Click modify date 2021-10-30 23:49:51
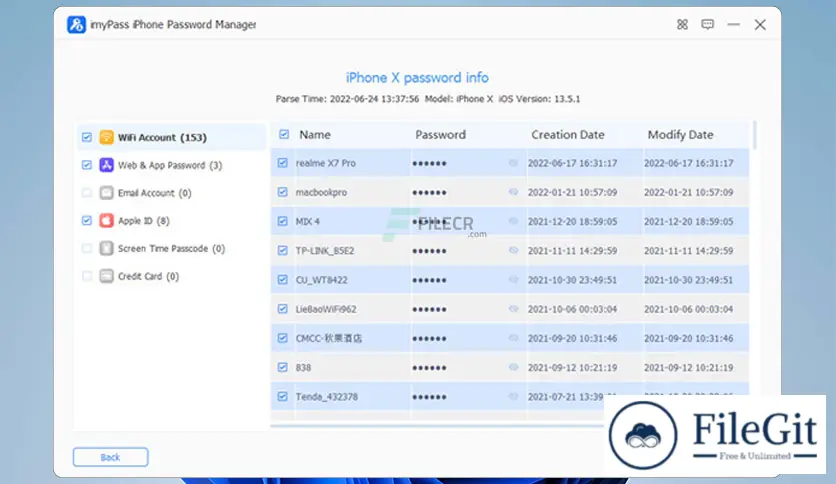The width and height of the screenshot is (836, 484). coord(688,280)
